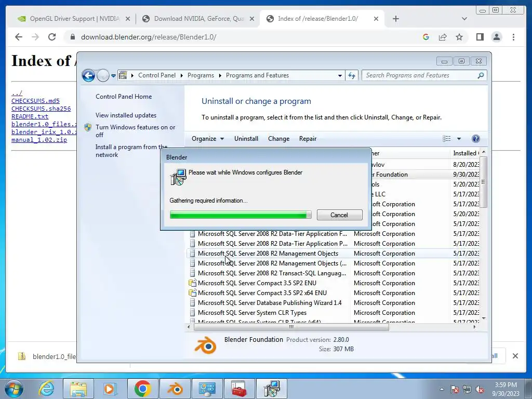
Task: Click the Action Center flag tray icon
Action: (x=455, y=389)
